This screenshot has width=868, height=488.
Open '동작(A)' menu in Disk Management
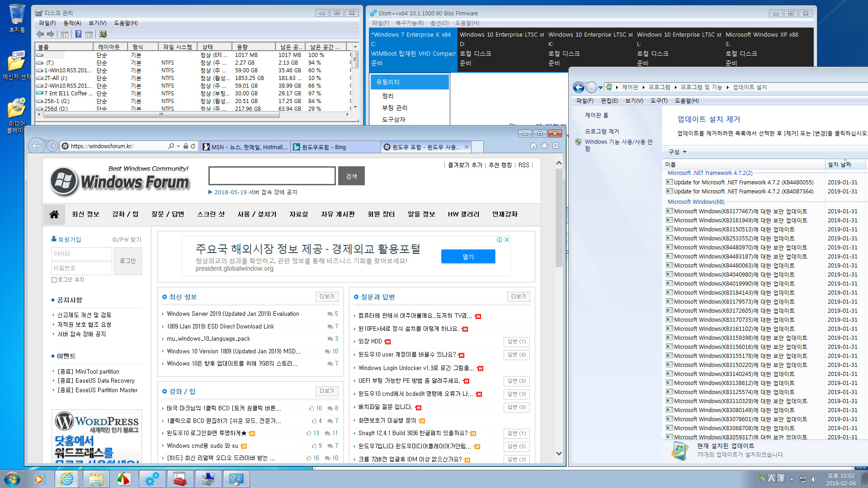[72, 23]
